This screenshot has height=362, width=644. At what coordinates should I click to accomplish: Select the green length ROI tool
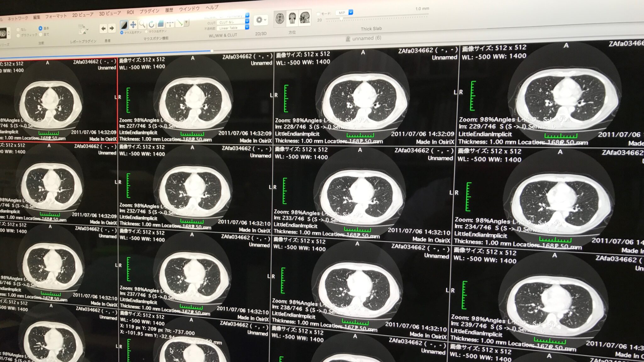pos(179,23)
